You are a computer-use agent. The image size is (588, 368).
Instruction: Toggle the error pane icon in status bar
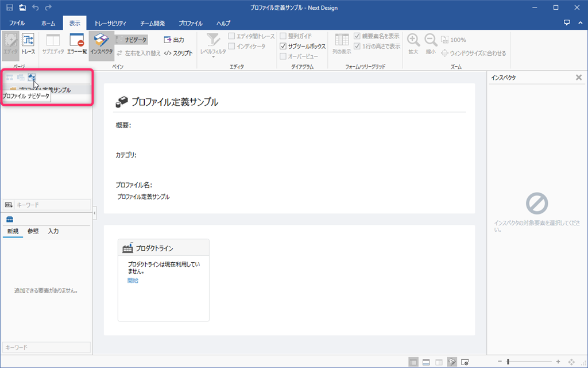coord(465,362)
